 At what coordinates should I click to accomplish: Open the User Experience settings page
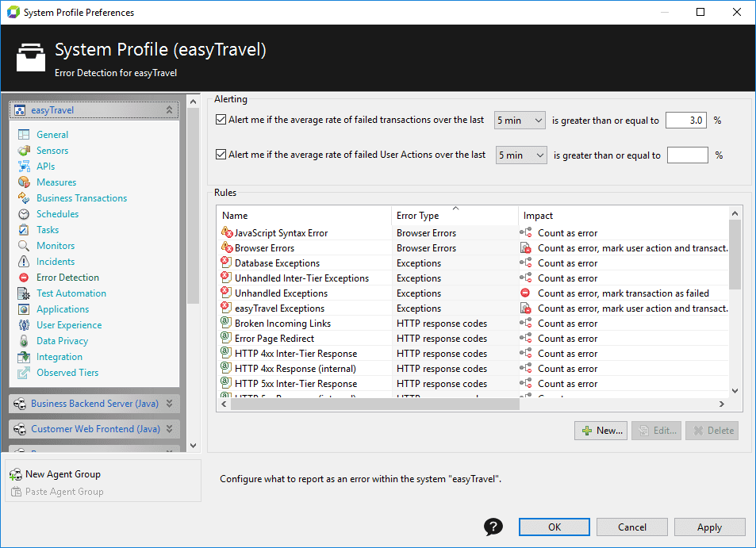coord(69,325)
